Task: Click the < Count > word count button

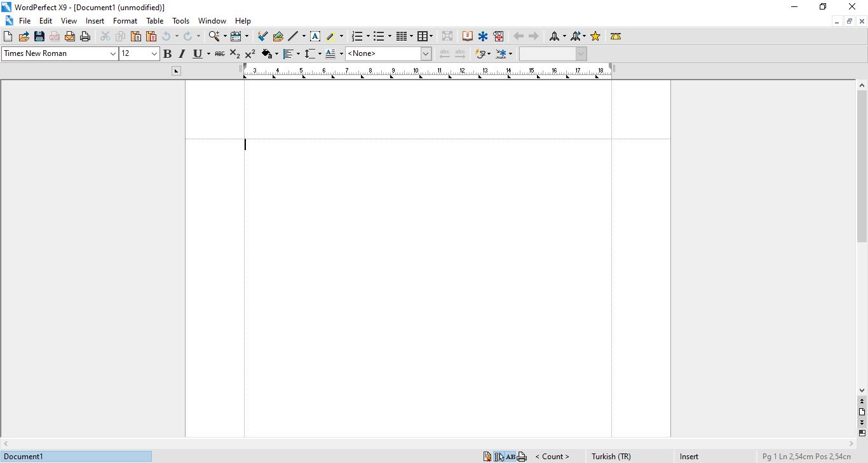Action: pyautogui.click(x=552, y=457)
